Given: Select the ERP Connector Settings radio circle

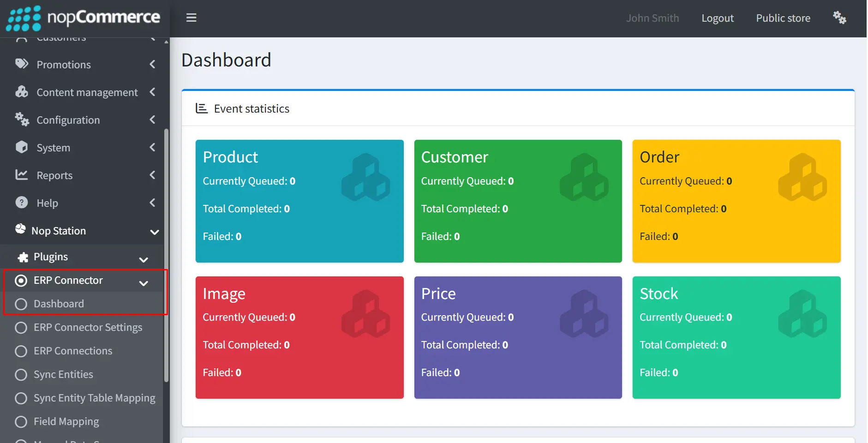Looking at the screenshot, I should 21,328.
